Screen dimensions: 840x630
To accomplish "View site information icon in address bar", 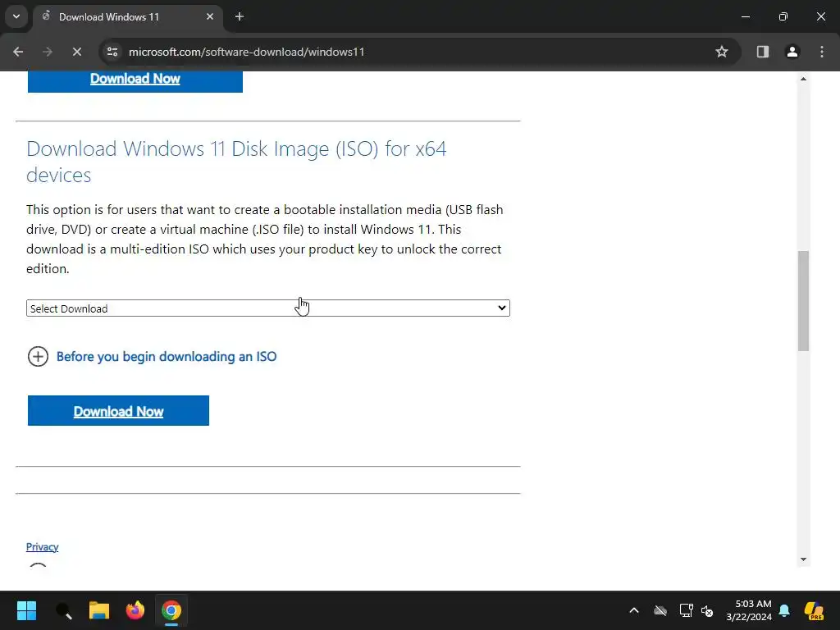I will (112, 52).
